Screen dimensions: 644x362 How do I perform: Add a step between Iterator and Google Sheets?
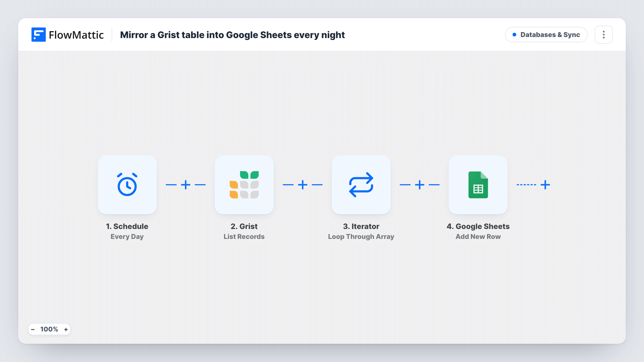[x=420, y=185]
